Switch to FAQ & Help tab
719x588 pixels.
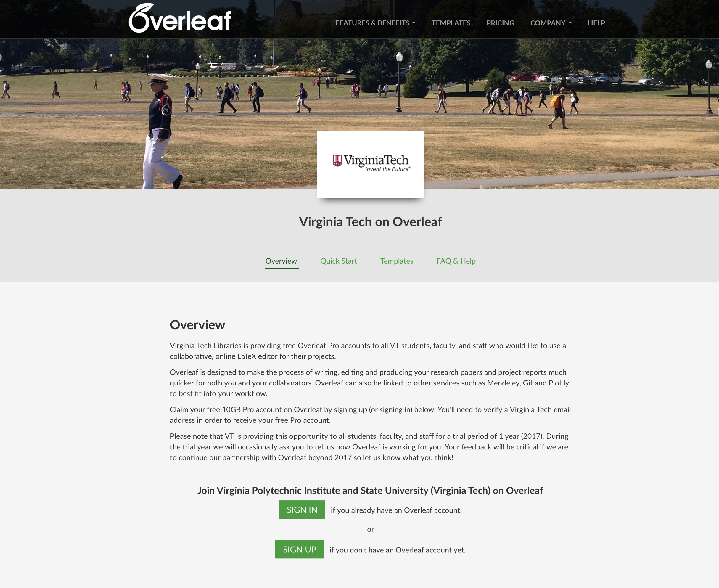tap(456, 261)
